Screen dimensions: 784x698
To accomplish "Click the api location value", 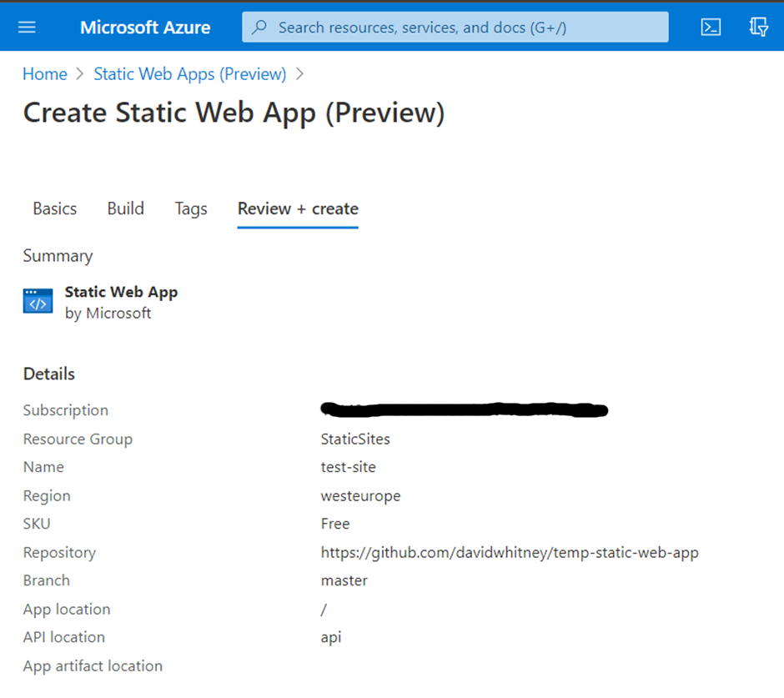I will point(331,638).
